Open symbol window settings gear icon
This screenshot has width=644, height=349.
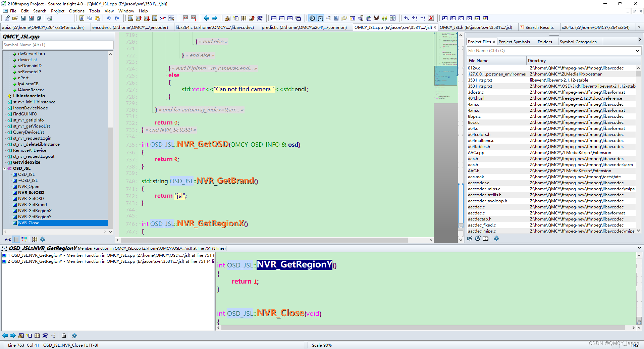(x=43, y=239)
